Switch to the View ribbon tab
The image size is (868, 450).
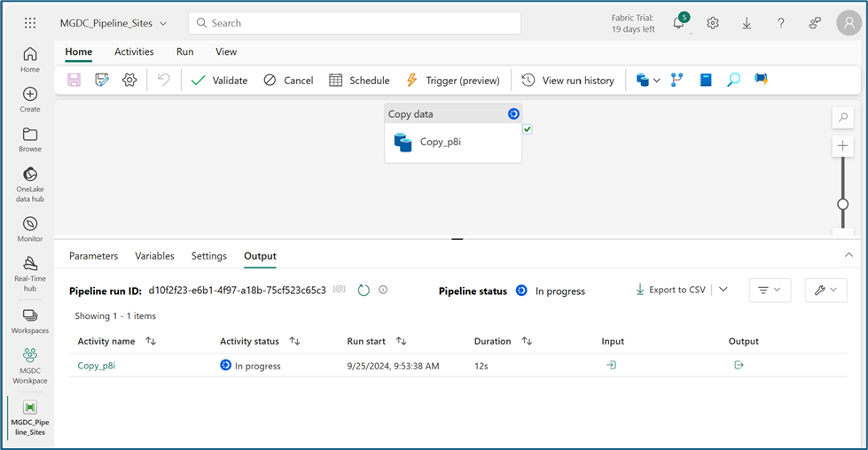click(226, 51)
